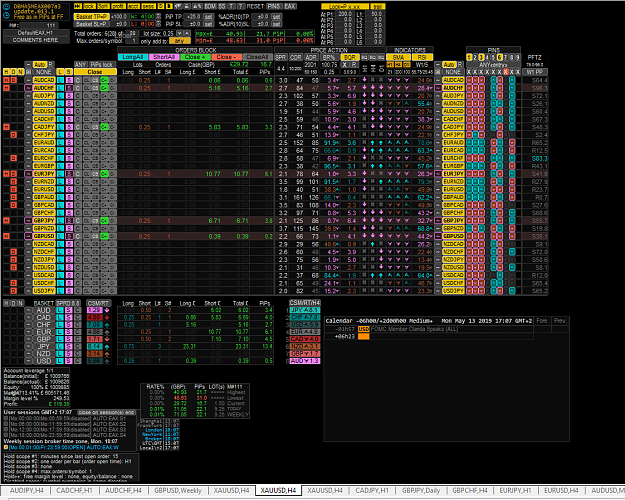The image size is (625, 500).
Task: Click pink S button for JPY basket
Action: (69, 346)
